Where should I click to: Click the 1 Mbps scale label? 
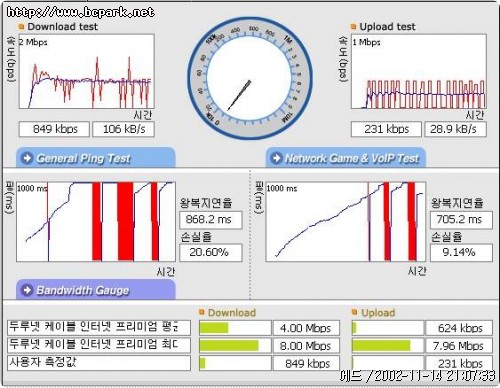coord(366,42)
